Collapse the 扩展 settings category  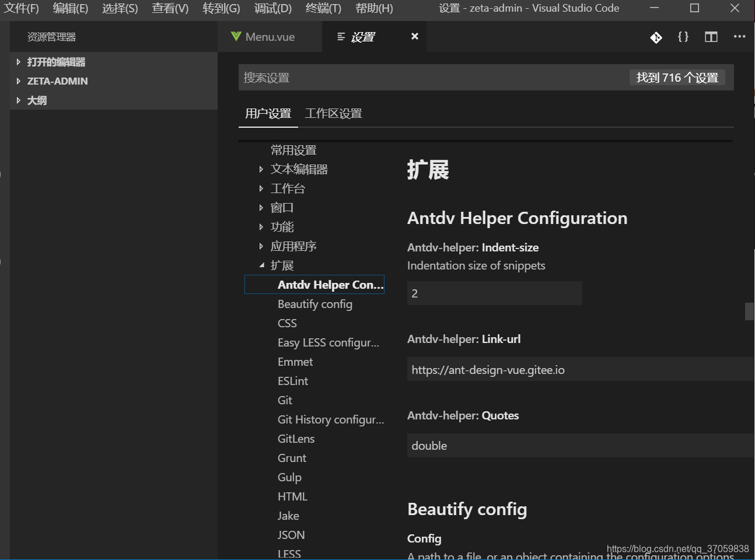point(261,265)
